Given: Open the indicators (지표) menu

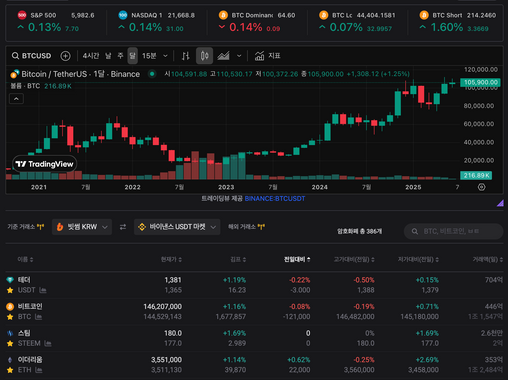Looking at the screenshot, I should (267, 56).
